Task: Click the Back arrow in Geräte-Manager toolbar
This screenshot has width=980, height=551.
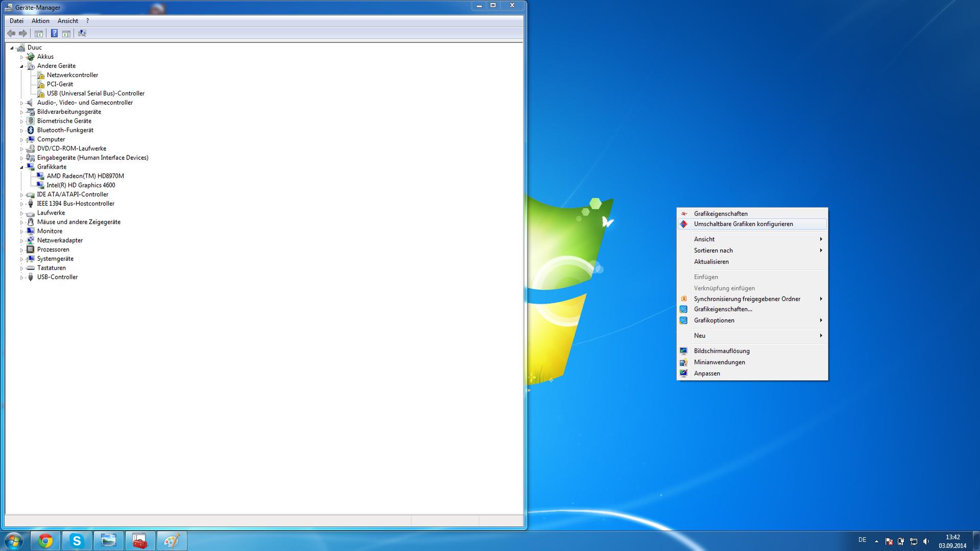Action: pos(11,34)
